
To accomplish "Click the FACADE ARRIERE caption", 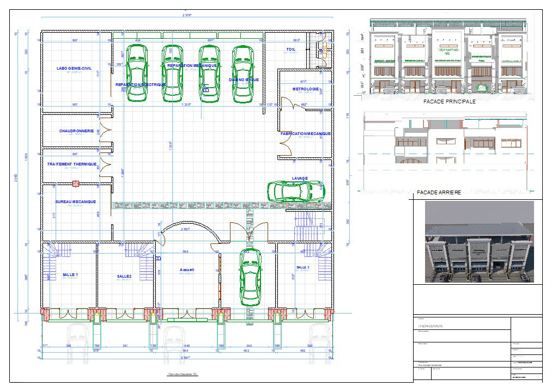I will pyautogui.click(x=439, y=193).
